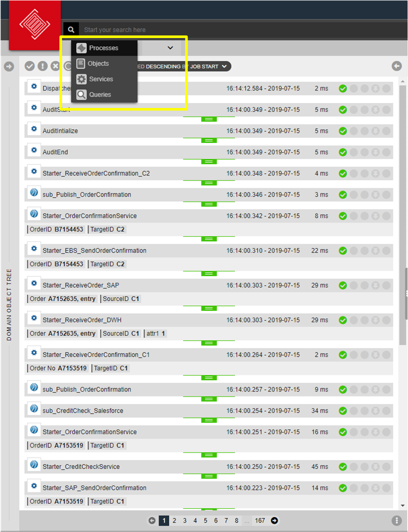The height and width of the screenshot is (532, 408).
Task: Click the scrollbar down arrow
Action: pos(402,506)
